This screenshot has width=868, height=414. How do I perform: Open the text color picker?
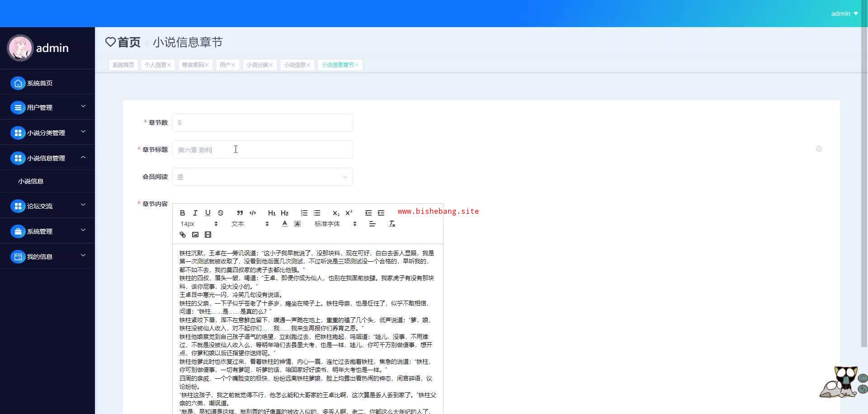point(285,224)
